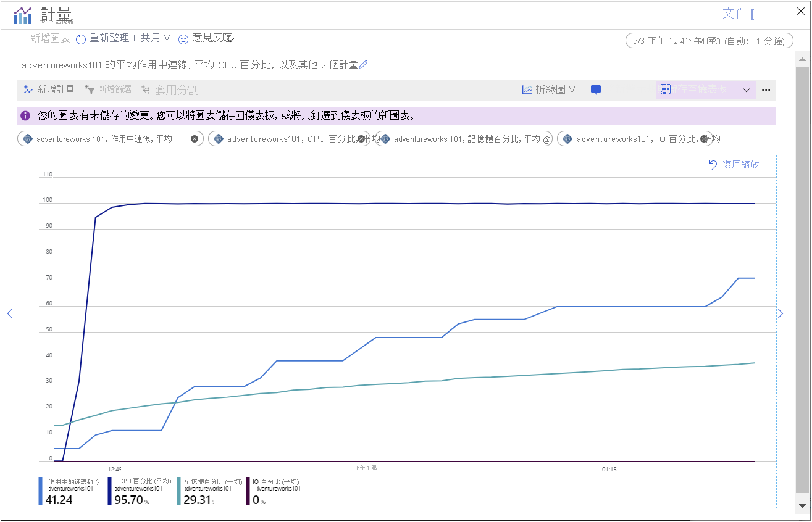Click 作用中的連線 legend color swatch
This screenshot has height=522, width=812.
click(x=41, y=491)
